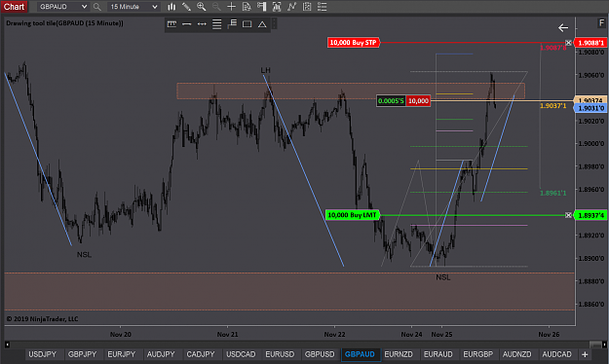Add a new tab with plus icon
The width and height of the screenshot is (609, 364).
click(585, 354)
